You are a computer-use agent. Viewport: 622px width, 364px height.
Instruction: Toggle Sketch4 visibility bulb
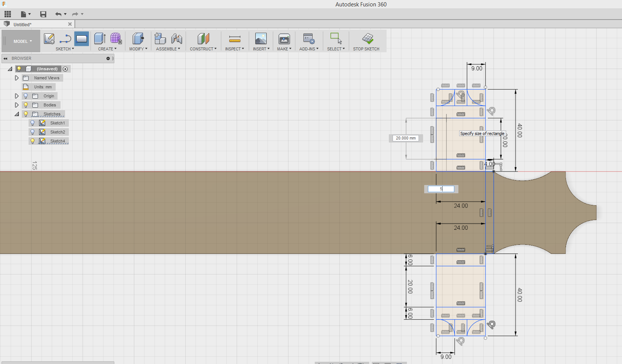coord(32,141)
